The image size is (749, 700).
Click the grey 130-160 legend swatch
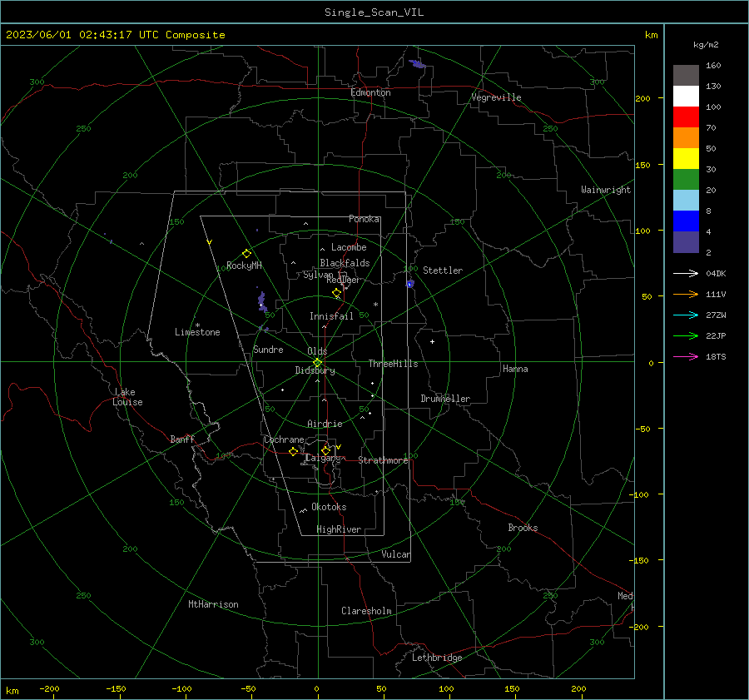coord(686,76)
